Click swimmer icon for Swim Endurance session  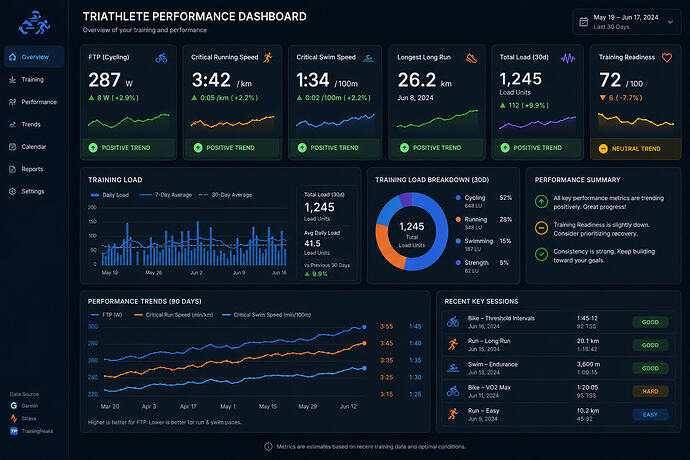point(453,368)
